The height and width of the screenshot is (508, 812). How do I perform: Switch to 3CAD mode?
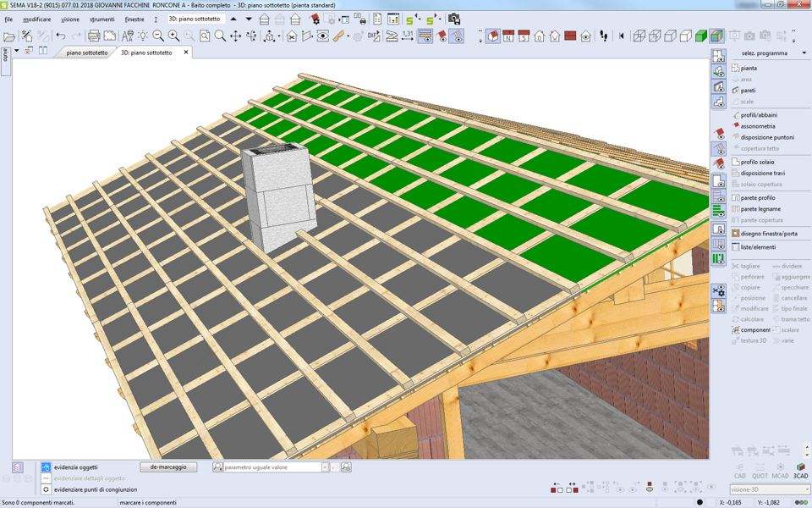[x=800, y=471]
